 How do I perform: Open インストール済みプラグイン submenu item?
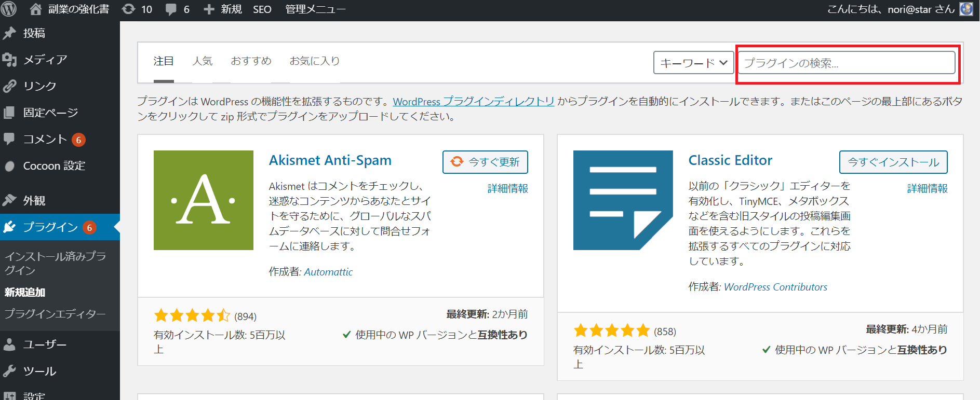(x=55, y=263)
